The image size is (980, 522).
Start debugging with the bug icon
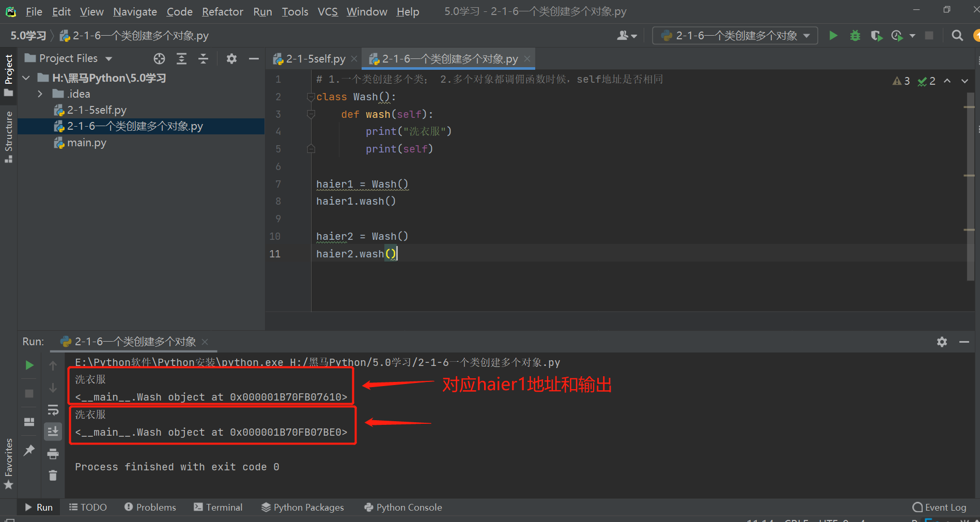click(x=855, y=36)
